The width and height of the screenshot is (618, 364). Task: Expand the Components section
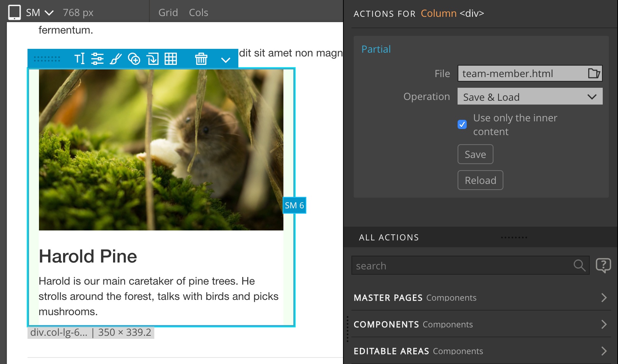pos(481,324)
